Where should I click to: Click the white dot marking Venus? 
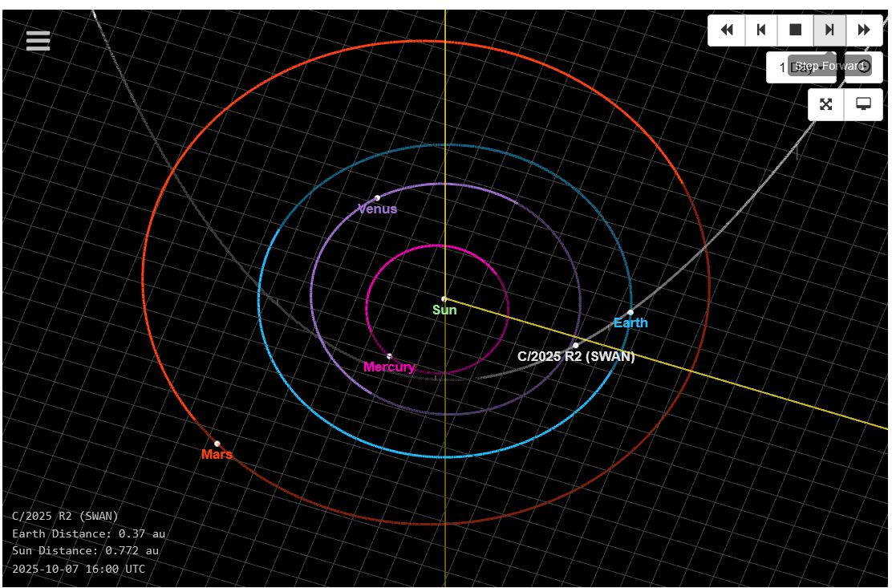(x=377, y=198)
